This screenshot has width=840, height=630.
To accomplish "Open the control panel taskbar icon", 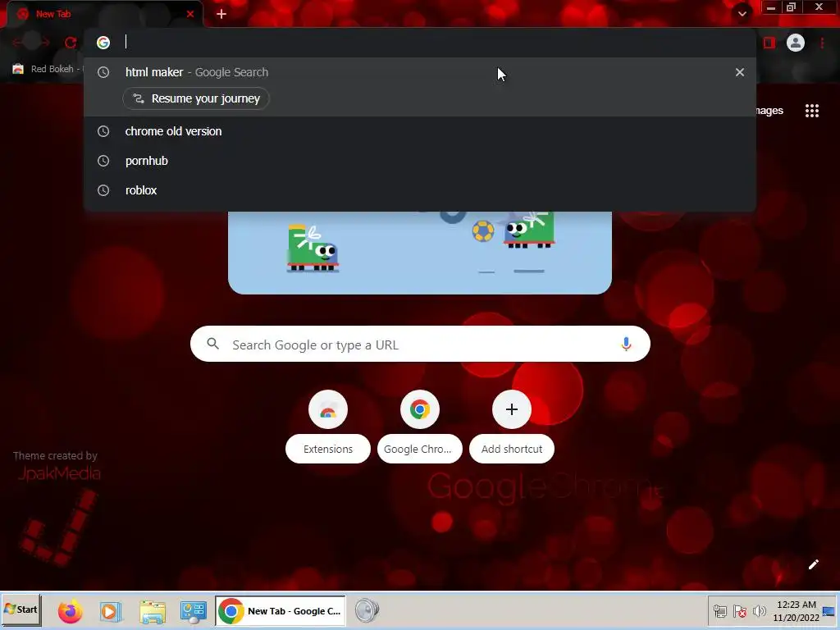I will (193, 611).
